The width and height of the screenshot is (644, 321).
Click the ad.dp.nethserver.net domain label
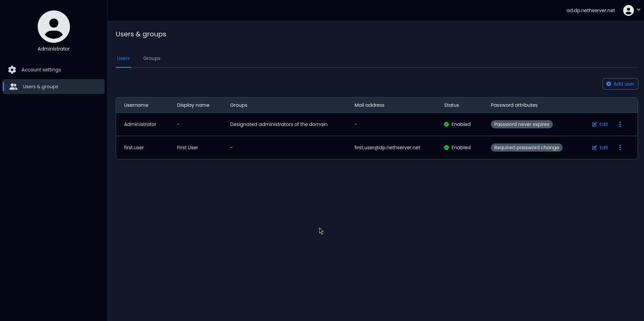coord(591,10)
